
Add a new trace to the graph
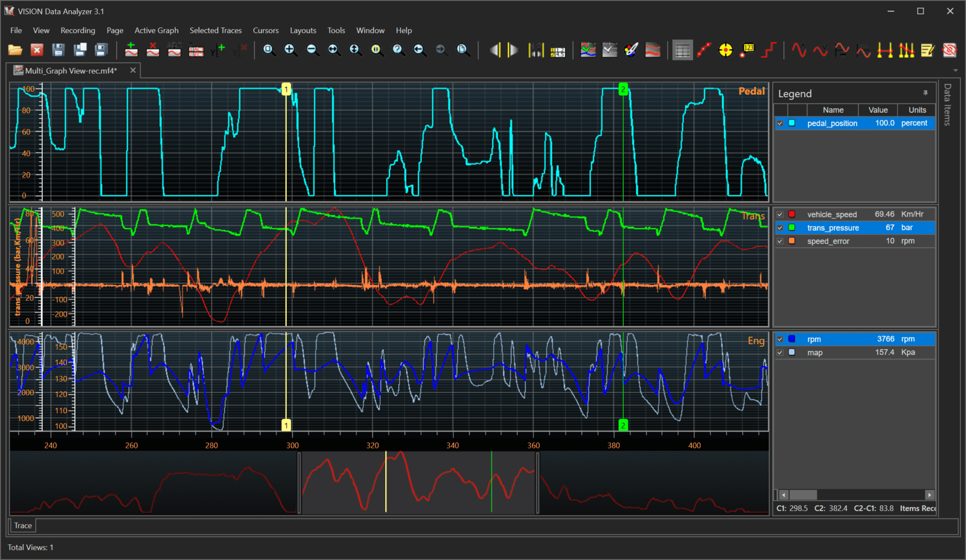click(x=132, y=50)
